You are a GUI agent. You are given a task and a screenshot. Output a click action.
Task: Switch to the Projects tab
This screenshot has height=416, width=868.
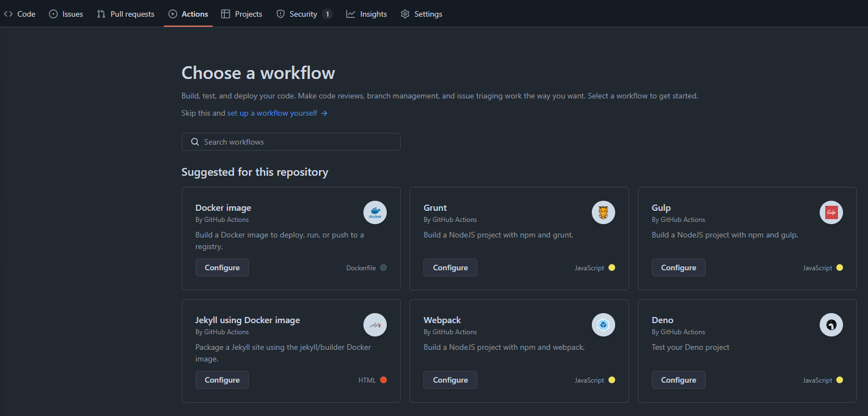242,14
